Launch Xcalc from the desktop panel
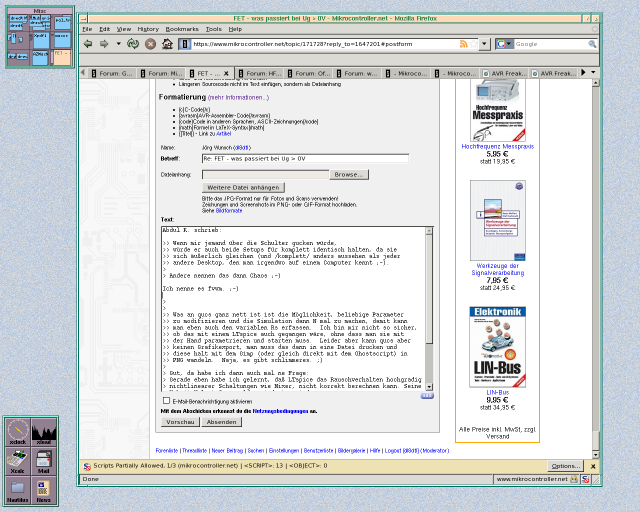 (18, 461)
